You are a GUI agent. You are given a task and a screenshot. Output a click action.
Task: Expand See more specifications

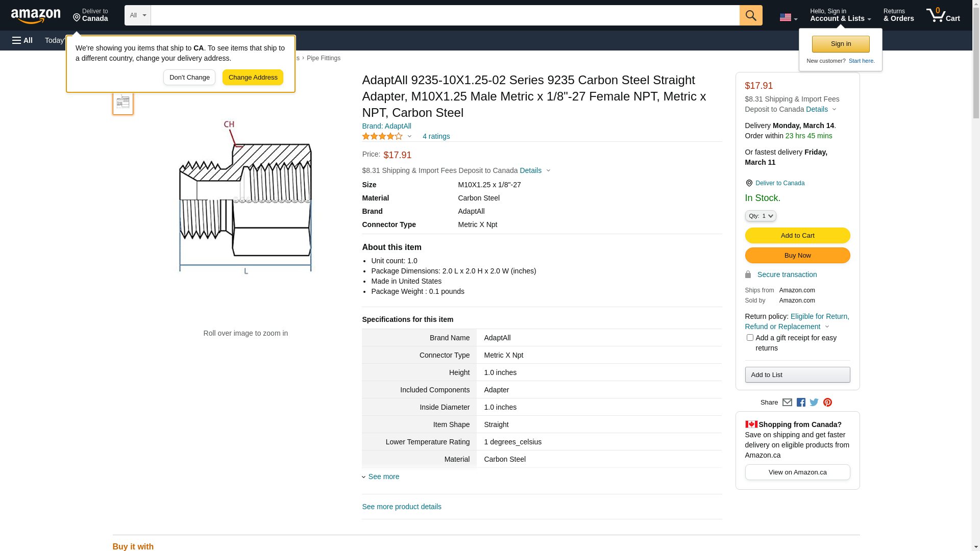pyautogui.click(x=383, y=477)
